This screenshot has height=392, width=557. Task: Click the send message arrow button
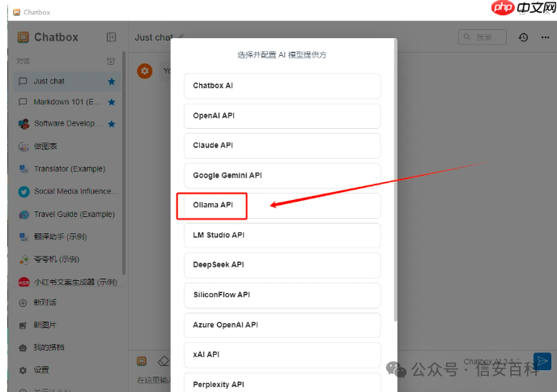[x=542, y=361]
